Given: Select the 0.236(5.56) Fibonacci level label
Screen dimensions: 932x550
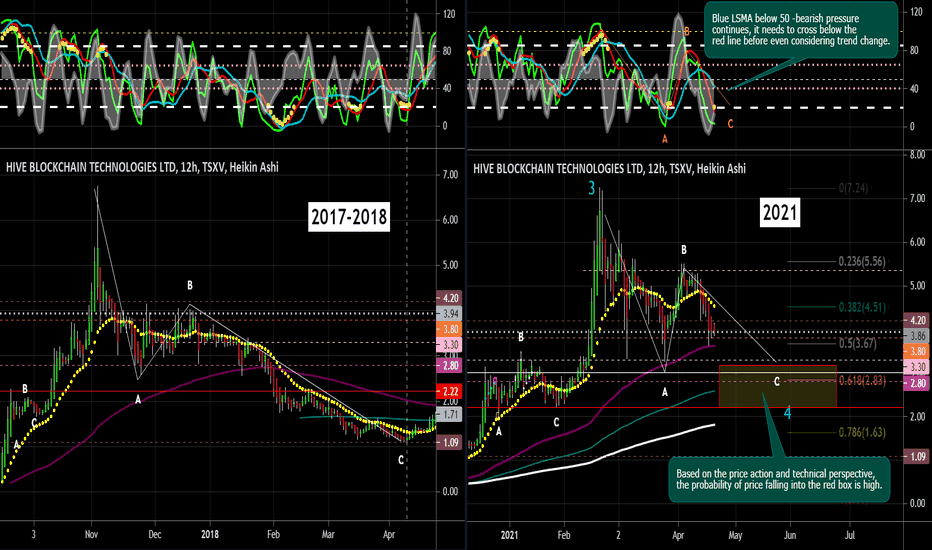Looking at the screenshot, I should click(862, 261).
